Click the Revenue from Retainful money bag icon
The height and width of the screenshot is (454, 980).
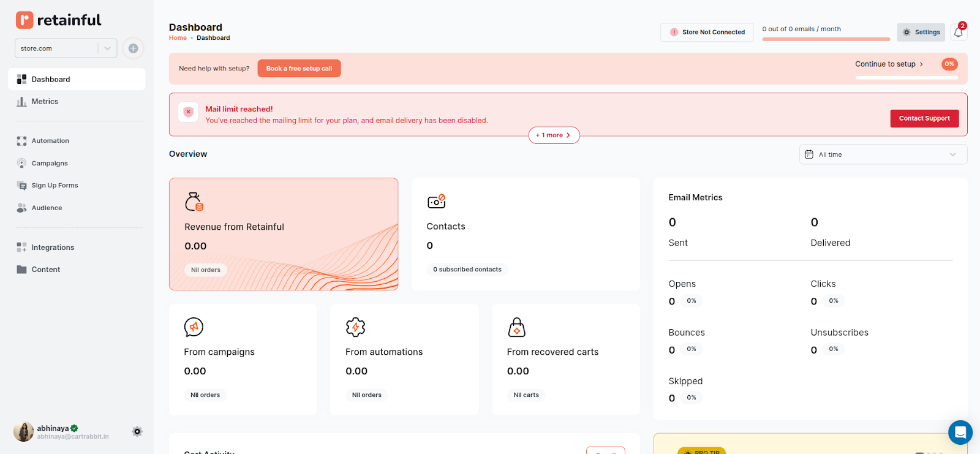click(x=194, y=202)
